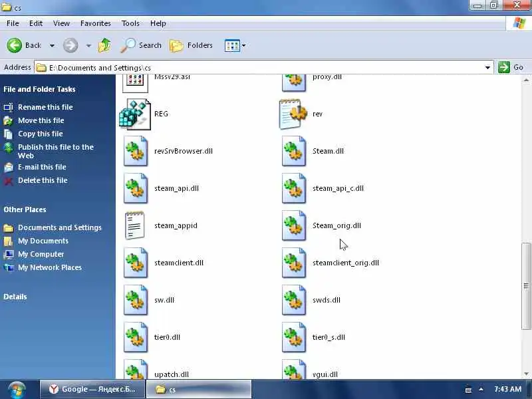Select the tier0.dll file icon

tap(136, 338)
